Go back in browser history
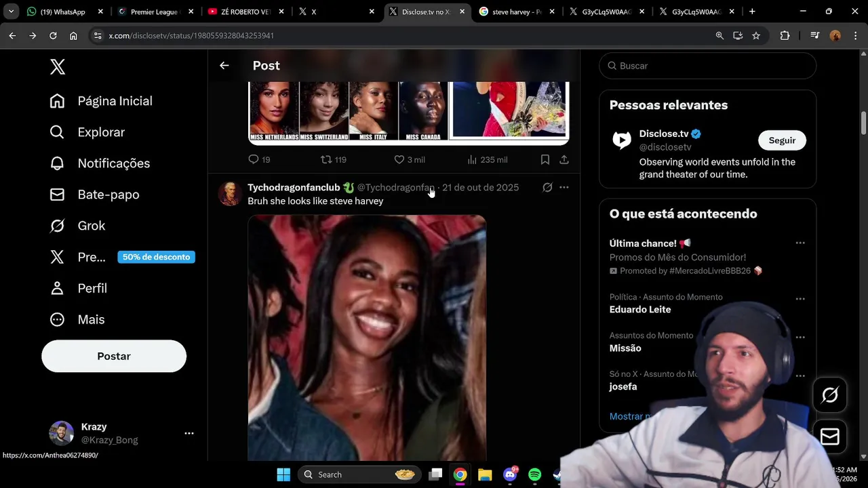868x488 pixels. click(12, 35)
